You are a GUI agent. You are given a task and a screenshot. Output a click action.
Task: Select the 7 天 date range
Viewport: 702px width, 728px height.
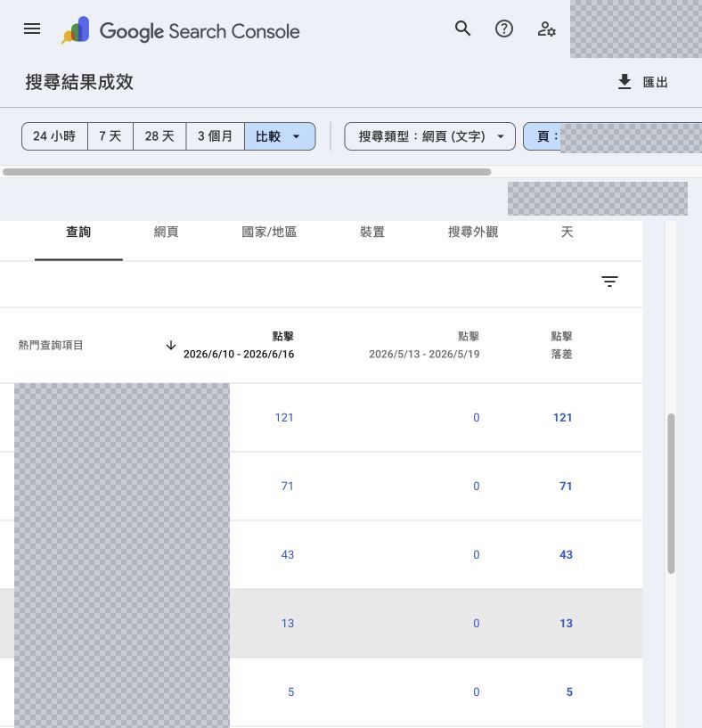point(110,136)
